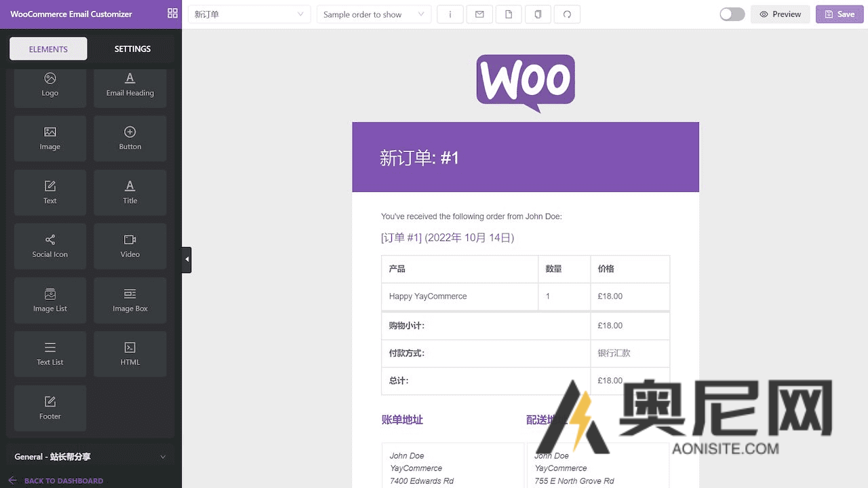Click the copy template icon
Viewport: 868px width, 488px height.
[x=538, y=14]
